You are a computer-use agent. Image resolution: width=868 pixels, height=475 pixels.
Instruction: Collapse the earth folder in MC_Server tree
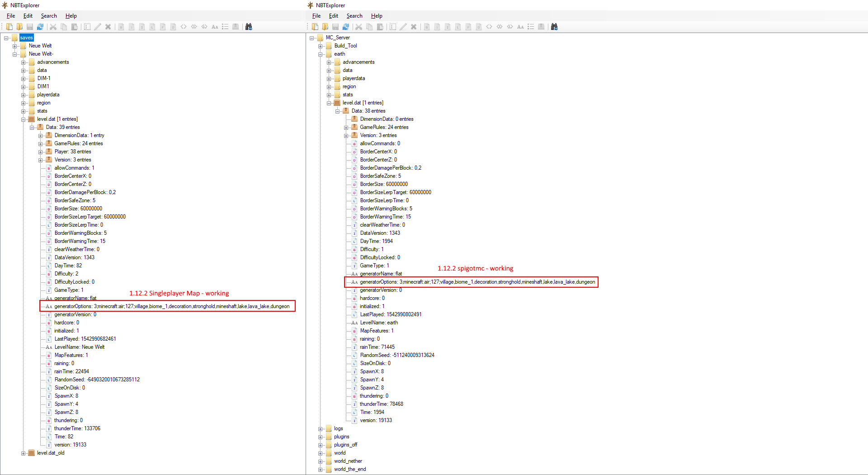coord(320,54)
